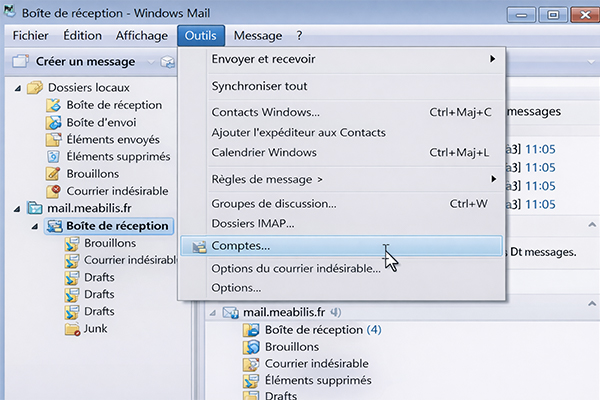Collapse Dossiers locaux tree node
Image resolution: width=600 pixels, height=400 pixels.
click(x=18, y=88)
